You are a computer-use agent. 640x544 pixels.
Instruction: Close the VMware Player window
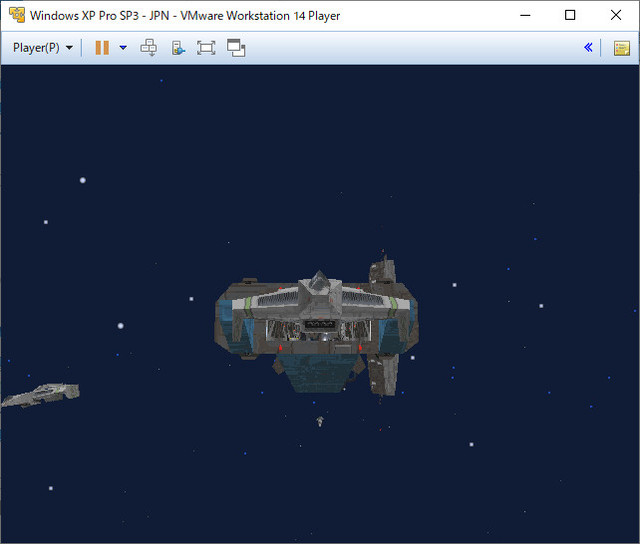tap(616, 15)
